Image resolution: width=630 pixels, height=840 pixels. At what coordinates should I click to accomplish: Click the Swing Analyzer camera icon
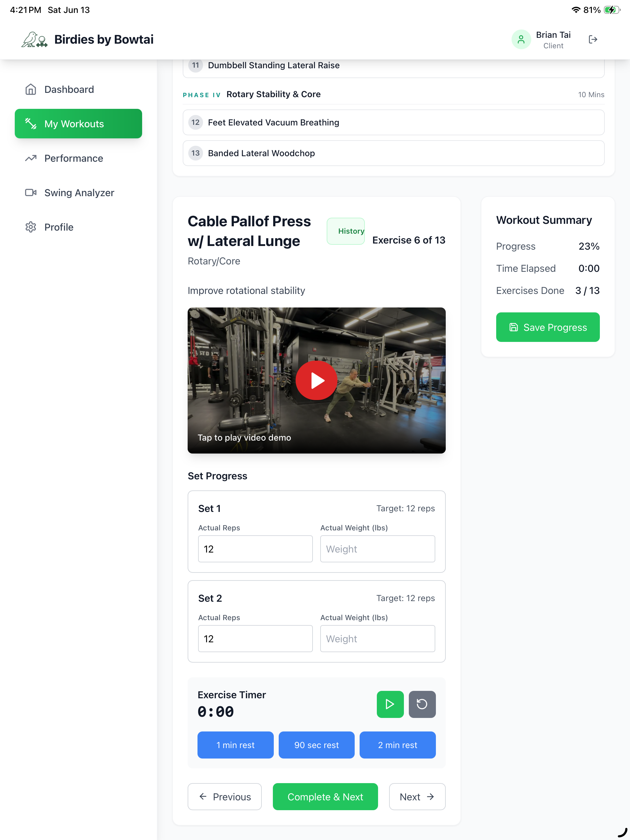[31, 192]
